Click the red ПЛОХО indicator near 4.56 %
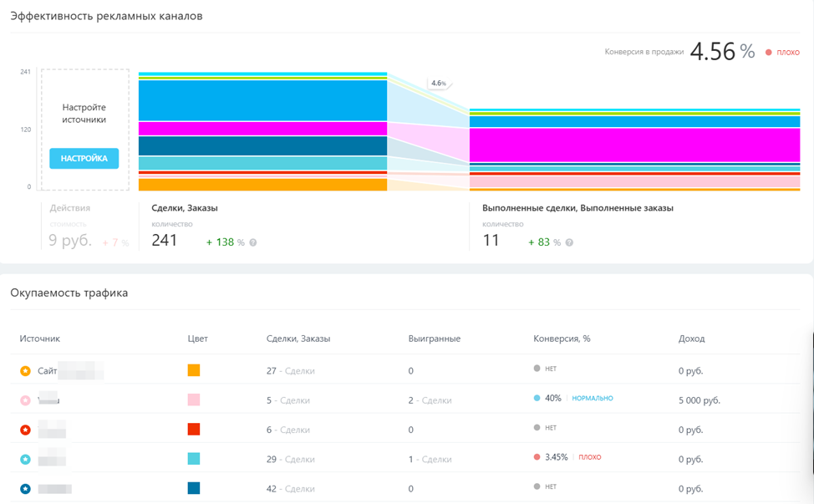Image resolution: width=814 pixels, height=504 pixels. 782,53
